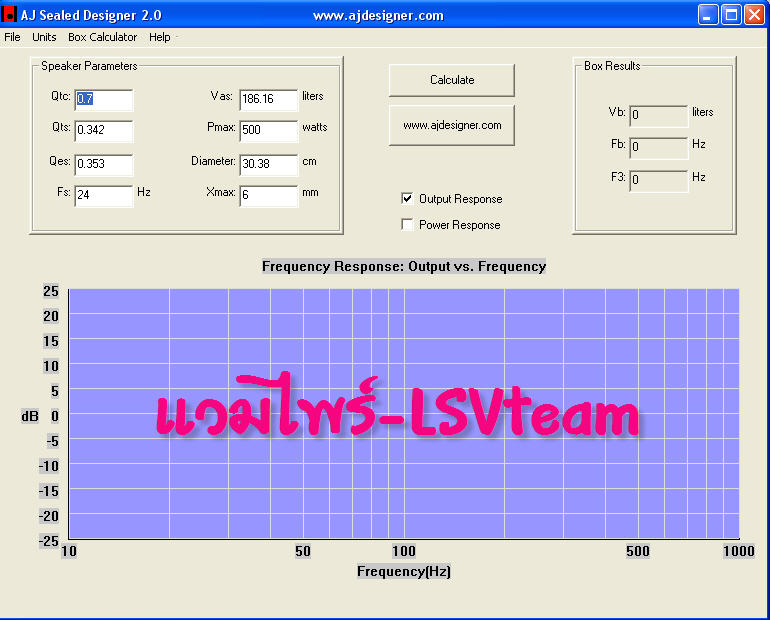Click the 'watts' unit label next to Pmax
Screen dimensions: 770x620
point(315,127)
